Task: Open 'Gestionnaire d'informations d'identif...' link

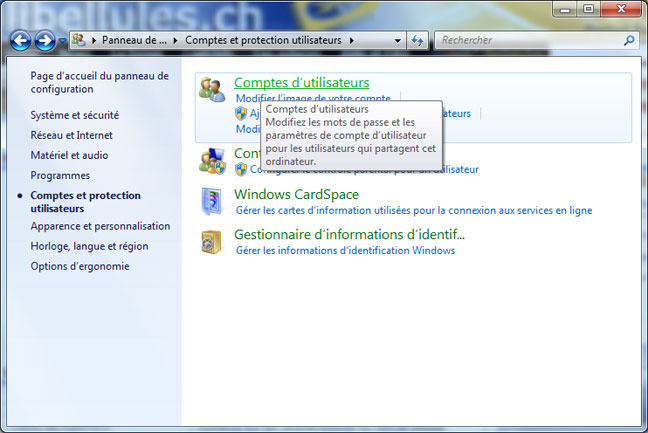Action: click(x=349, y=234)
